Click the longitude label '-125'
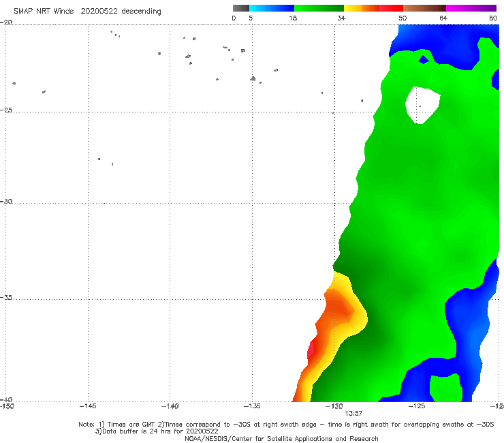 [417, 406]
